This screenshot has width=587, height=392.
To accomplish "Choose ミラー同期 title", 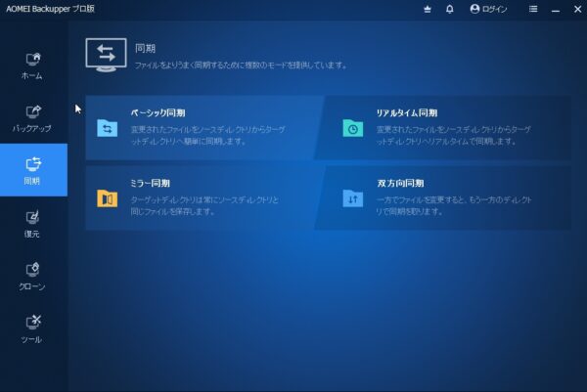I will pos(150,183).
